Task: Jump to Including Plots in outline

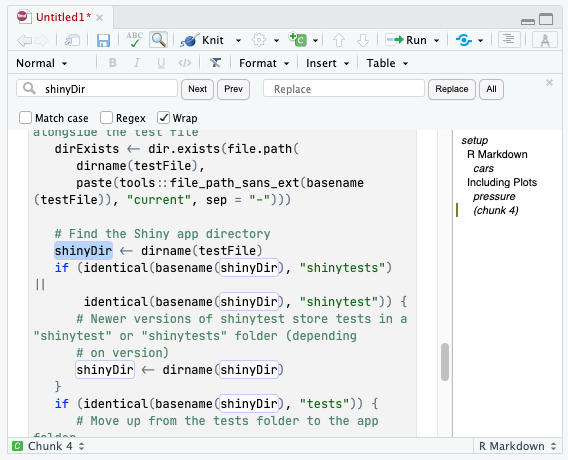Action: [x=502, y=182]
